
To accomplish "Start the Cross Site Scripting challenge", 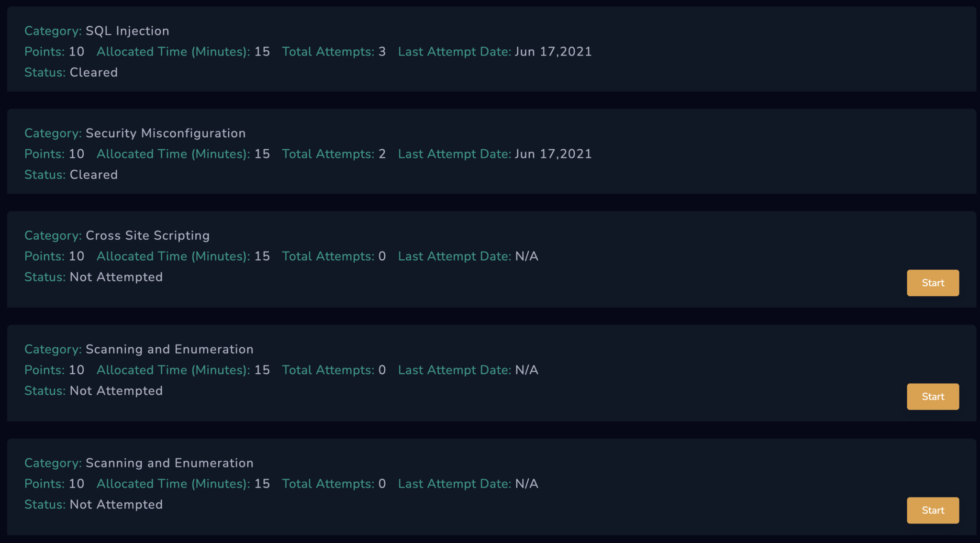I will click(x=933, y=283).
